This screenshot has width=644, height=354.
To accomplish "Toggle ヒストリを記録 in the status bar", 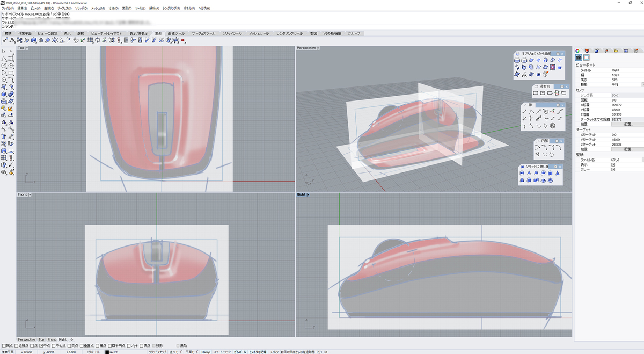I will point(258,352).
